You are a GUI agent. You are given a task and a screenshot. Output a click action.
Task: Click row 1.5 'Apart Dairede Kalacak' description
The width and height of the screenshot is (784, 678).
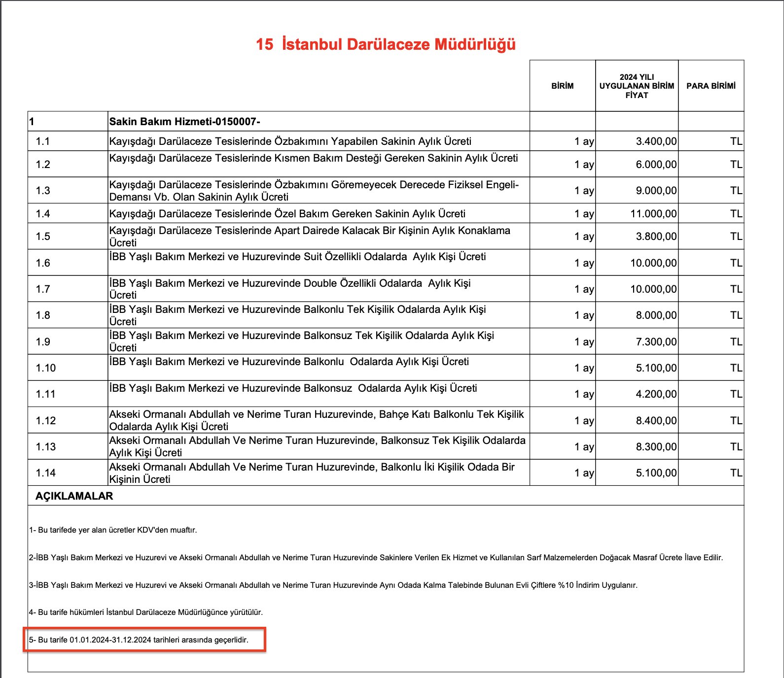[x=310, y=237]
